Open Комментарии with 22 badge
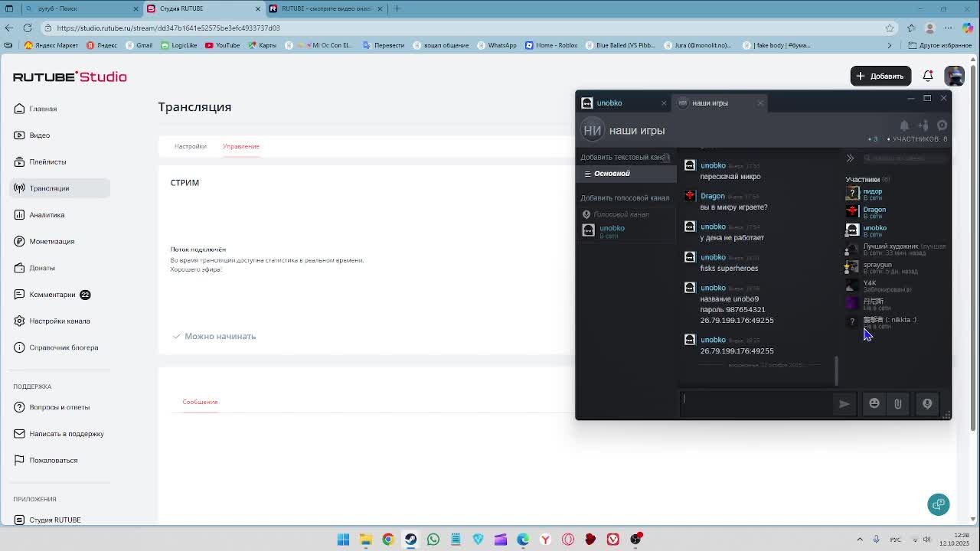 (x=52, y=295)
